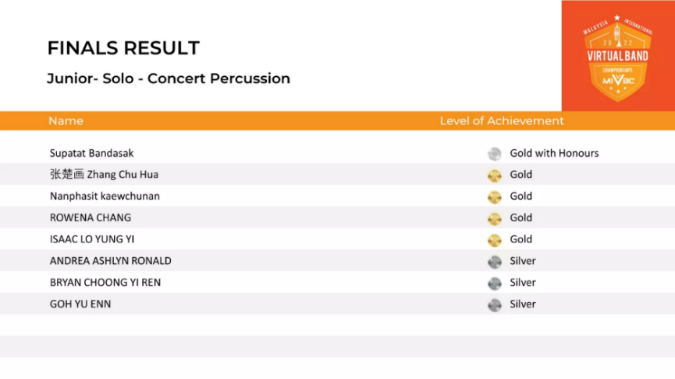Select the name GOH YU ENN
The width and height of the screenshot is (675, 379).
coord(80,304)
